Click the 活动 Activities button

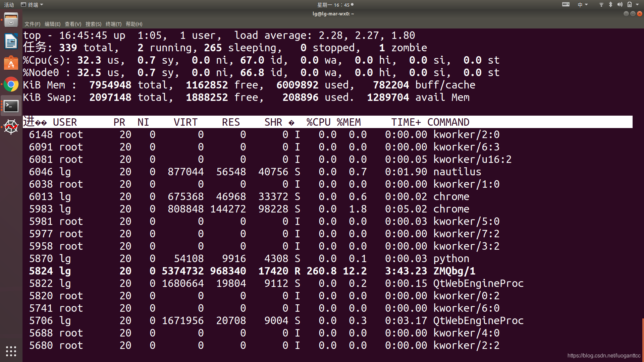[9, 5]
